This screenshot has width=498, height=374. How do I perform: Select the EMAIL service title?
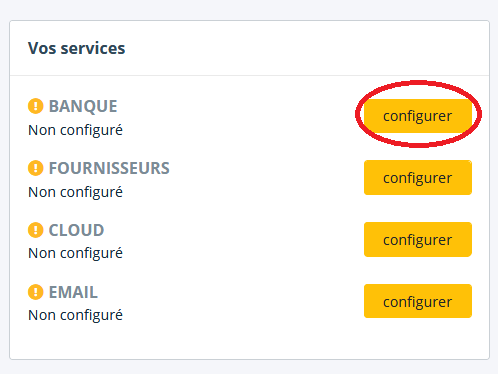point(73,292)
